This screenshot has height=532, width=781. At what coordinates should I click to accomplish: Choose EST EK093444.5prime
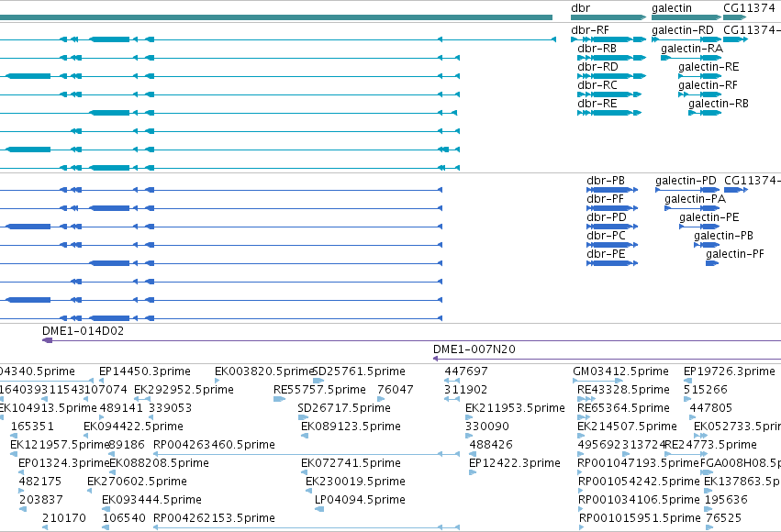[151, 500]
